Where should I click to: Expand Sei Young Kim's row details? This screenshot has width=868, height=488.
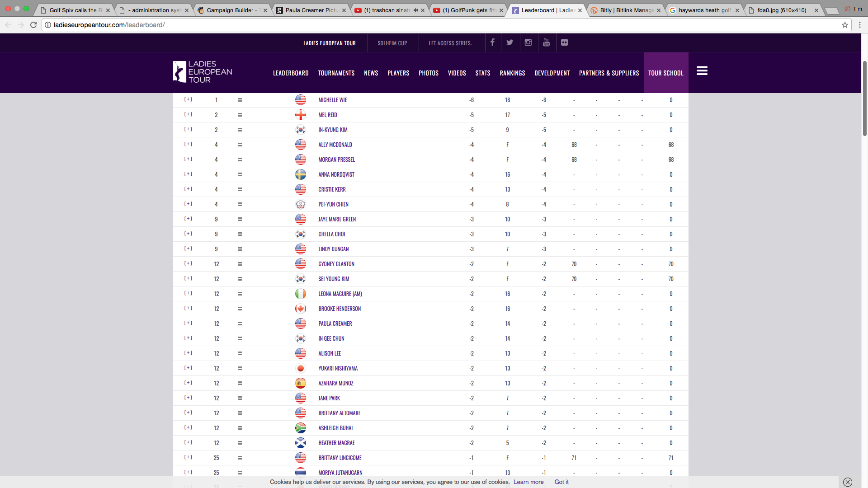coord(188,278)
